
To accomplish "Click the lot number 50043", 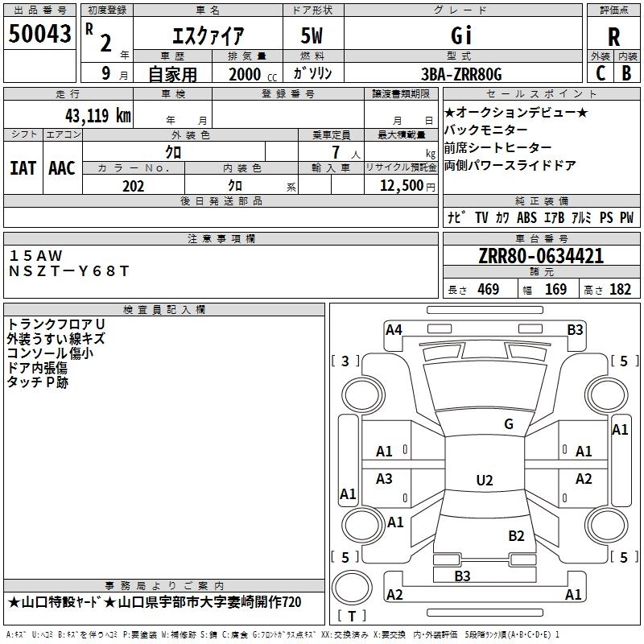I will [x=39, y=34].
